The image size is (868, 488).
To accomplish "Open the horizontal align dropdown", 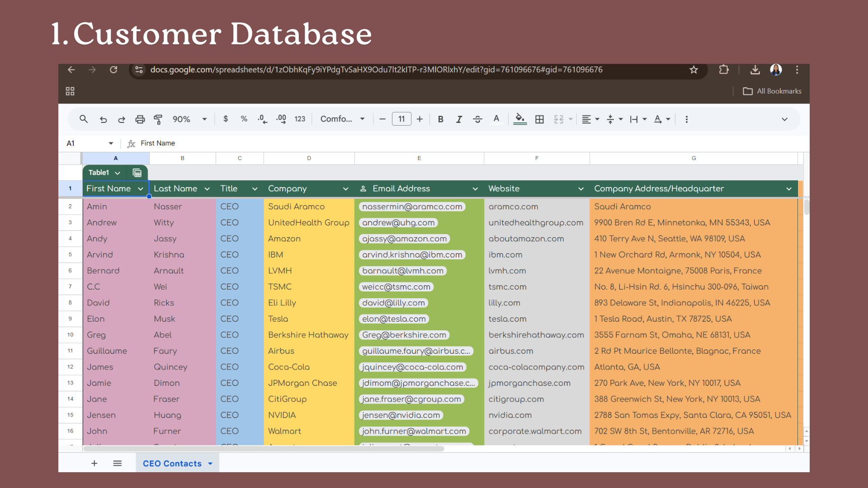I will coord(590,119).
